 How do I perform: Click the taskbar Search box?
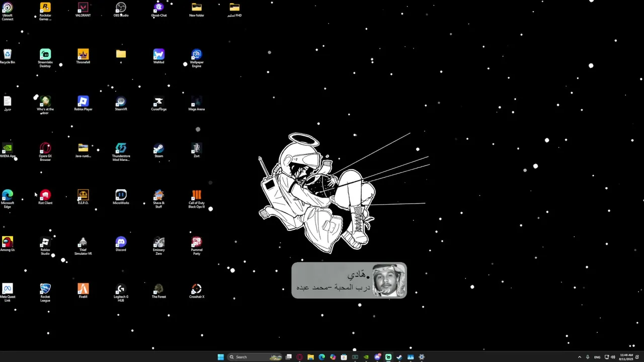tap(255, 357)
